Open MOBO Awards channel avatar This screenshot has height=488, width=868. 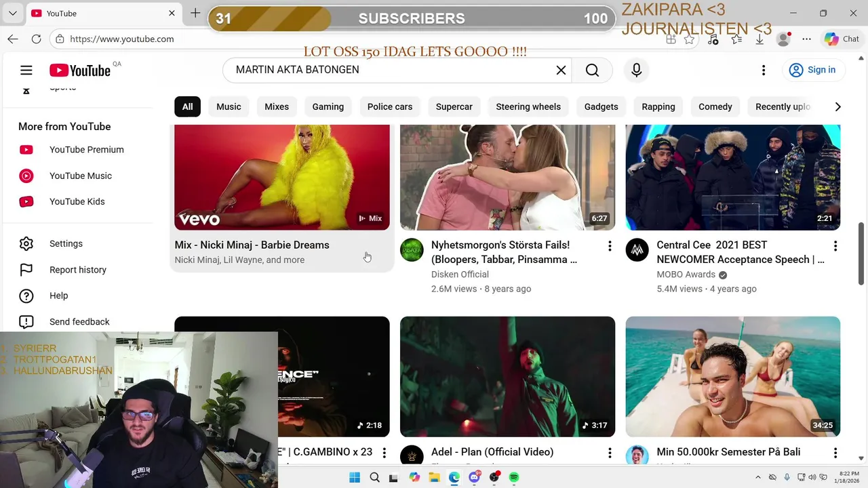click(637, 250)
